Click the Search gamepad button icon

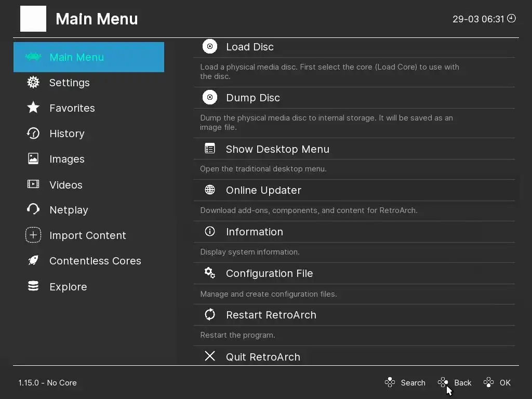pos(390,382)
